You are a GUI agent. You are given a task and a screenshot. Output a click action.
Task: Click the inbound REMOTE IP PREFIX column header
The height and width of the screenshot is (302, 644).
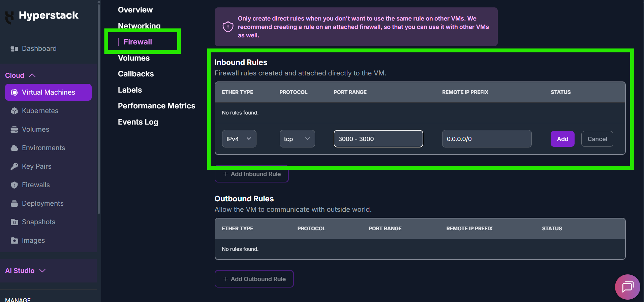pyautogui.click(x=465, y=92)
